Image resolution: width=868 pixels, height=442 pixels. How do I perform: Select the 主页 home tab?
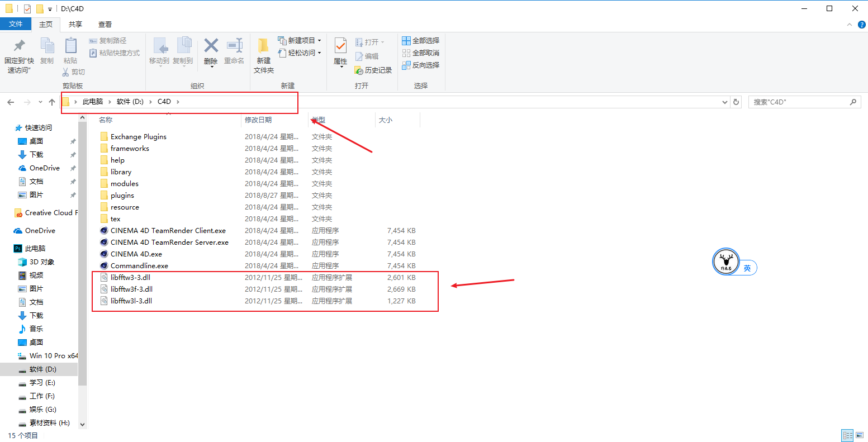[x=46, y=24]
